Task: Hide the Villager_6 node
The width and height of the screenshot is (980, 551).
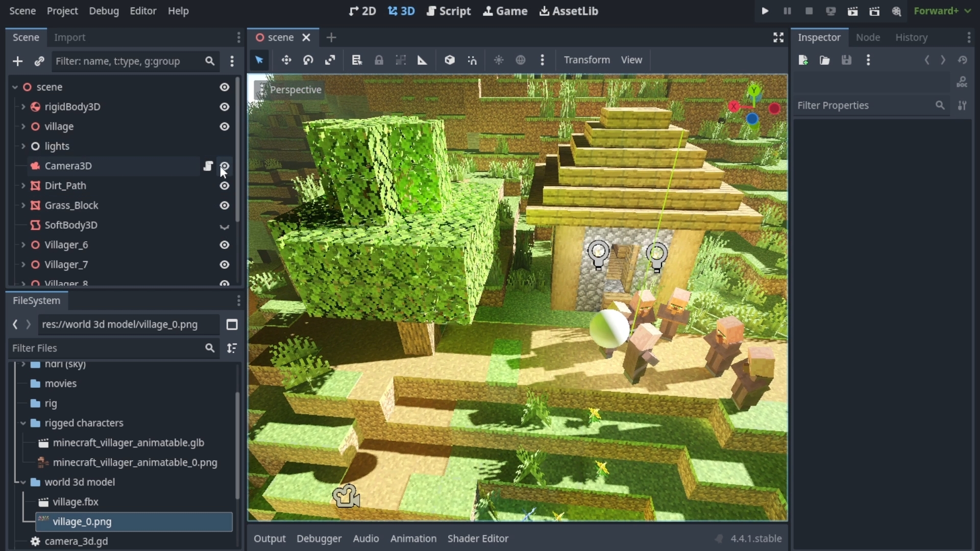Action: tap(225, 245)
